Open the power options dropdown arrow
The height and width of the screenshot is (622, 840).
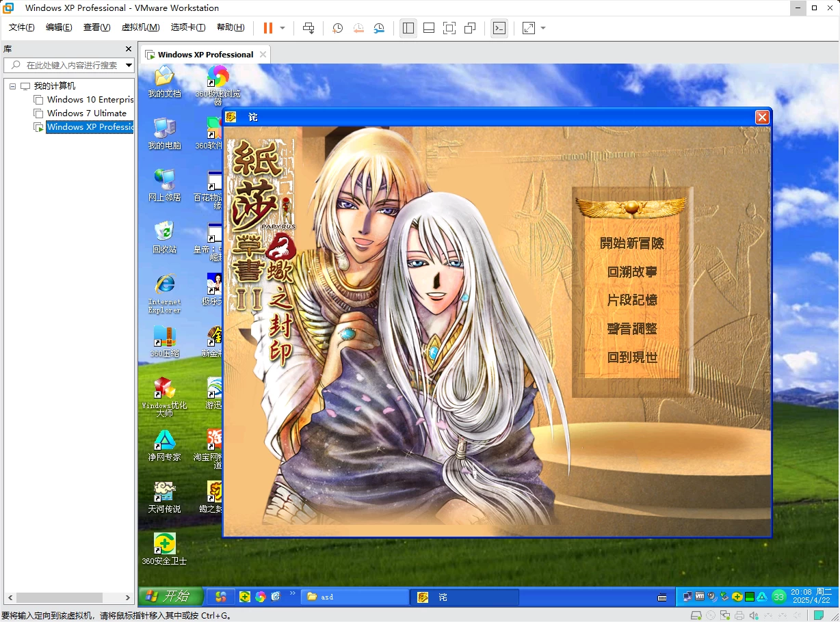283,28
